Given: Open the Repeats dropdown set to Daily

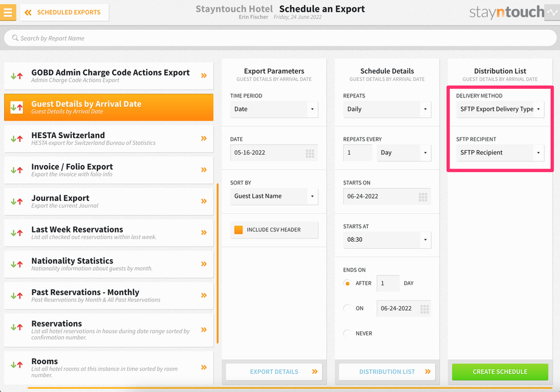Looking at the screenshot, I should (x=387, y=109).
